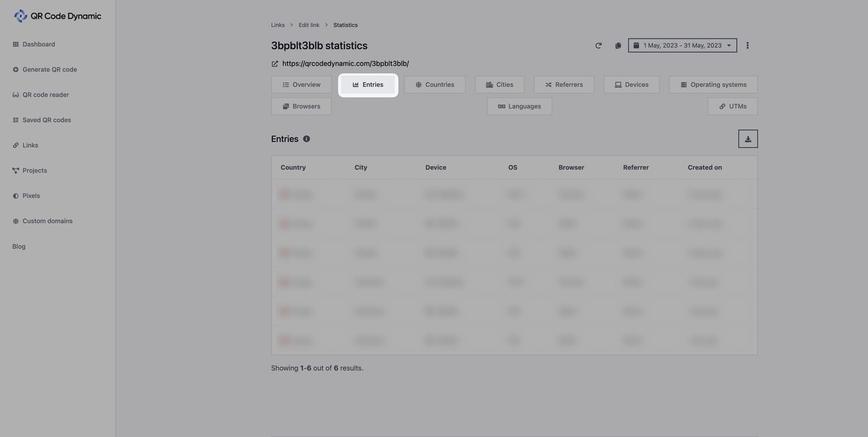
Task: Click the Device column header
Action: (x=436, y=168)
